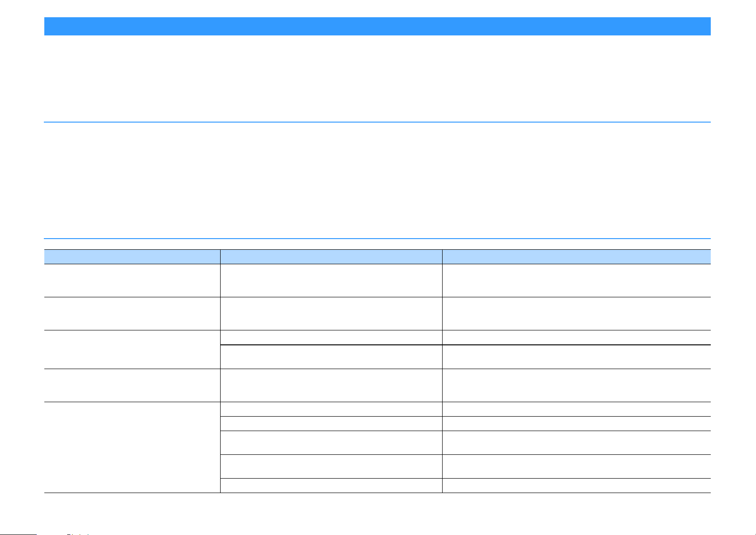756x535 pixels.
Task: Click the bottom-most thin last-column cell
Action: (576, 486)
